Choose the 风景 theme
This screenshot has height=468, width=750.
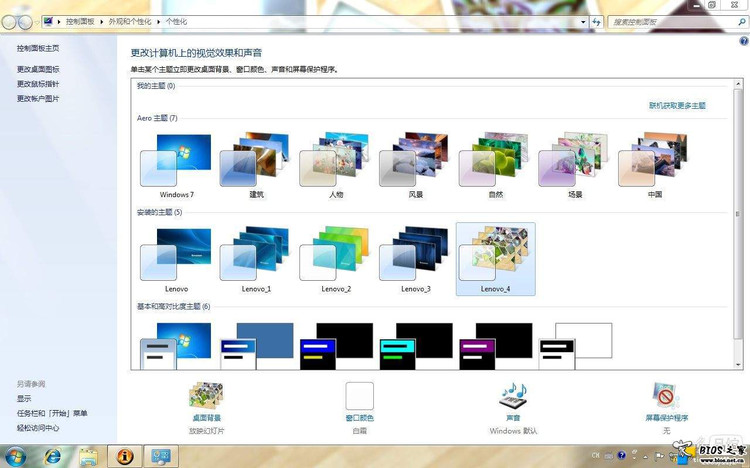click(x=415, y=166)
